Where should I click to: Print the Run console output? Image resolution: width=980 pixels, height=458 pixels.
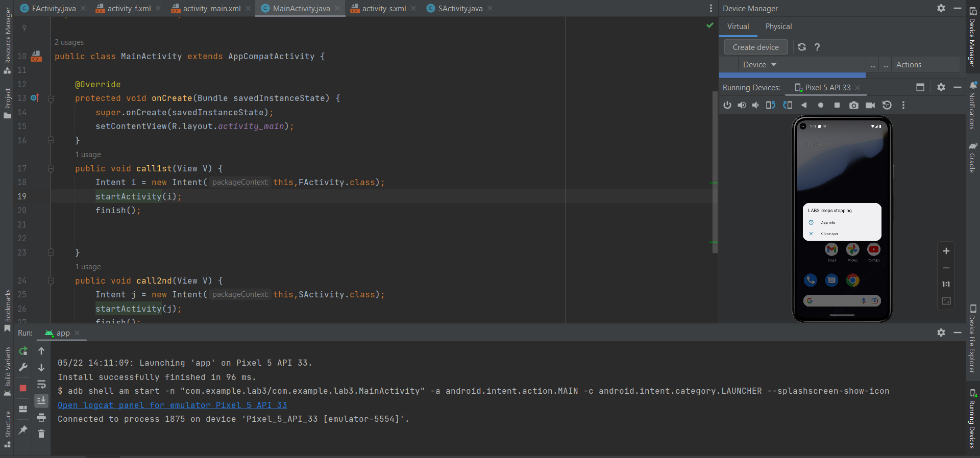41,417
